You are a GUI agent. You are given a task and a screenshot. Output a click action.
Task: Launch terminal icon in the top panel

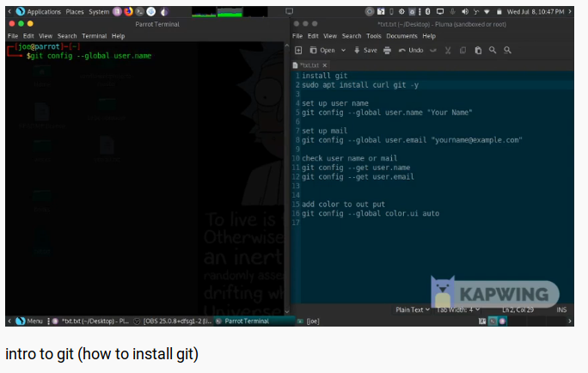[x=139, y=12]
